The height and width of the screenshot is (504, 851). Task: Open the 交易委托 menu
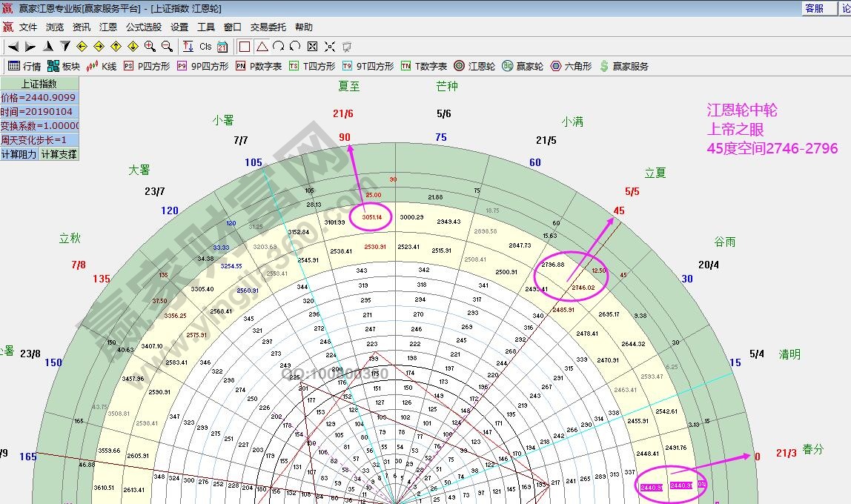(x=268, y=27)
